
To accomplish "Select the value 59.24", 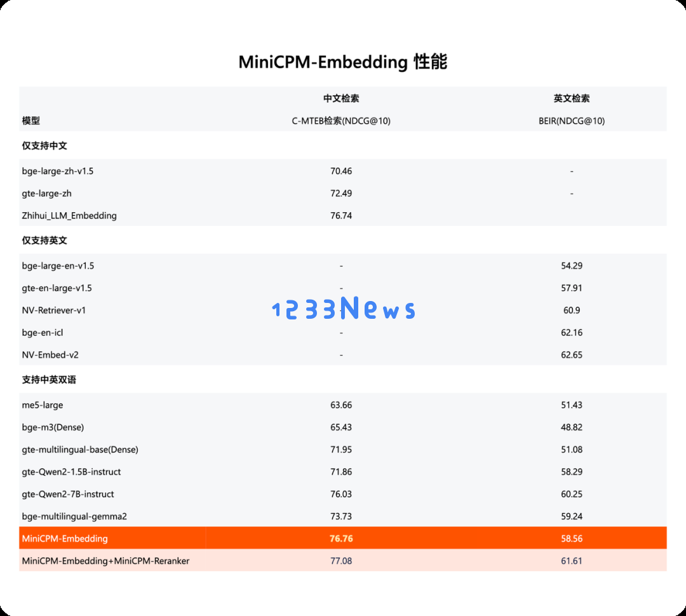I will coord(572,516).
